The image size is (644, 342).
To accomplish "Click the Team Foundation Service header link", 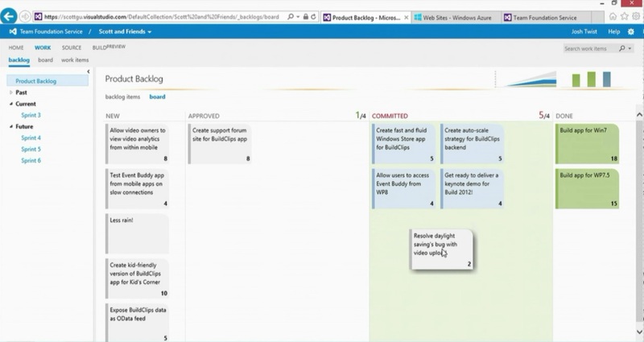I will (51, 31).
